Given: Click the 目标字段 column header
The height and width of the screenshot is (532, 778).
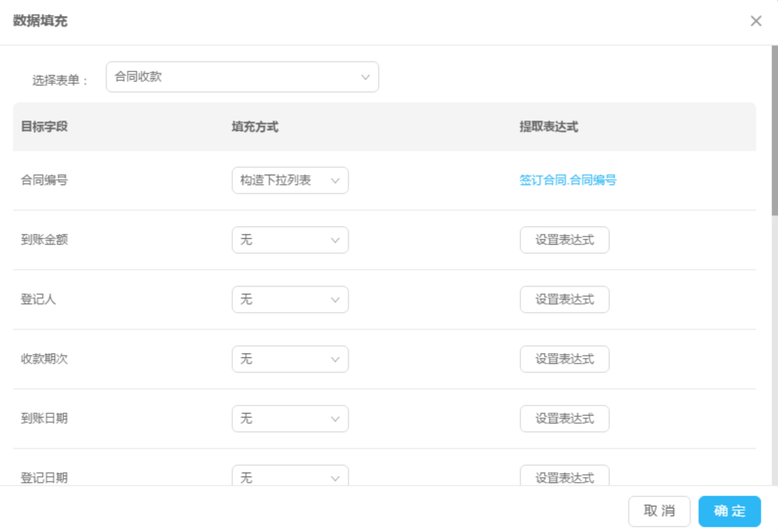Looking at the screenshot, I should 44,127.
